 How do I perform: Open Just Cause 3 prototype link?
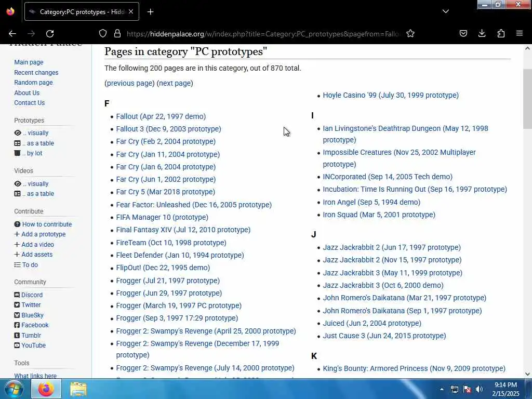(x=384, y=336)
